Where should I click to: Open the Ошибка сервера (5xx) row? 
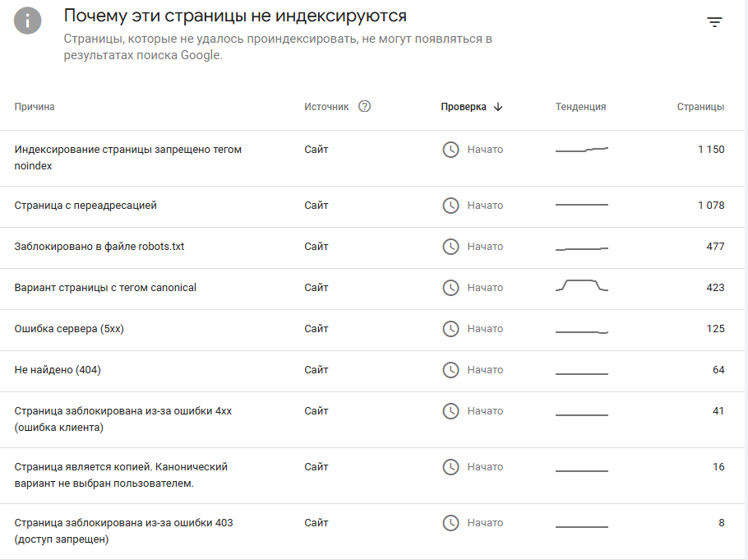(372, 330)
